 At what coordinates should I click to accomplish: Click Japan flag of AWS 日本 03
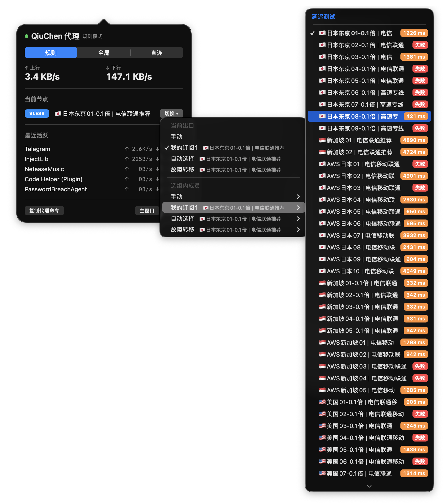click(x=322, y=188)
